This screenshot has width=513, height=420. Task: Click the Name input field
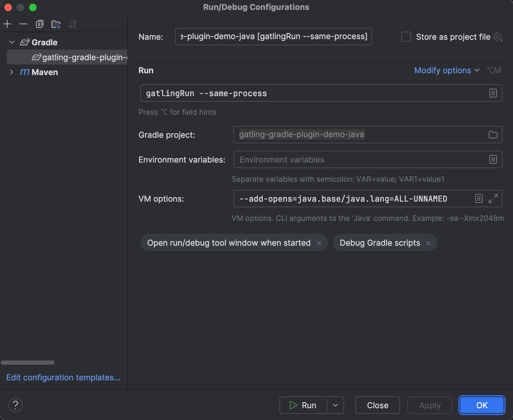pyautogui.click(x=274, y=37)
